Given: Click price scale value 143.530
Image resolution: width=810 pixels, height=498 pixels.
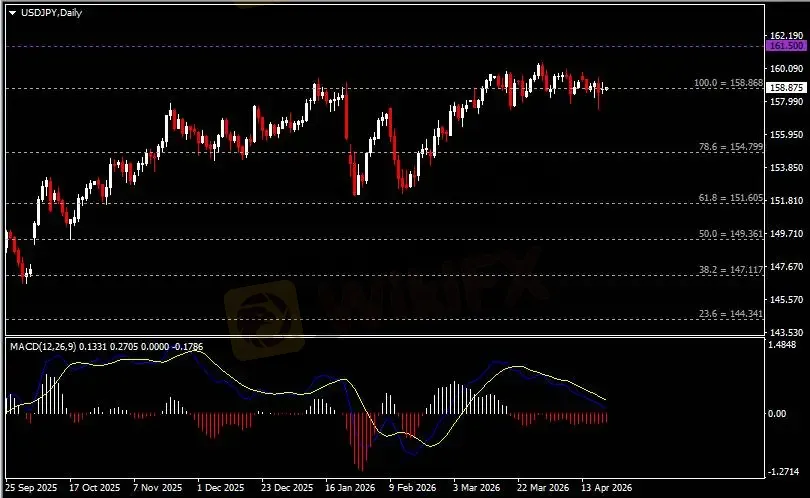Looking at the screenshot, I should (x=786, y=333).
